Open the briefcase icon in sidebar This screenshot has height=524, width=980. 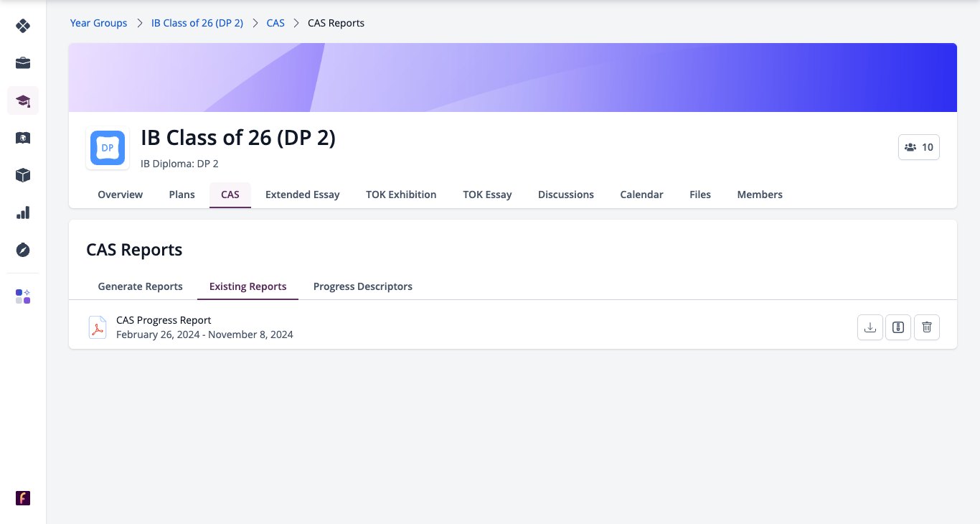coord(23,63)
